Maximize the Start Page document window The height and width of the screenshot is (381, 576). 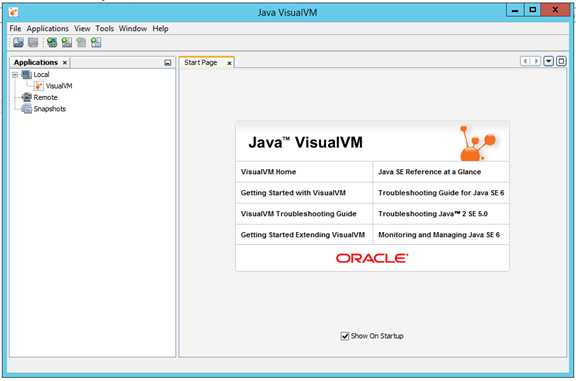[561, 61]
